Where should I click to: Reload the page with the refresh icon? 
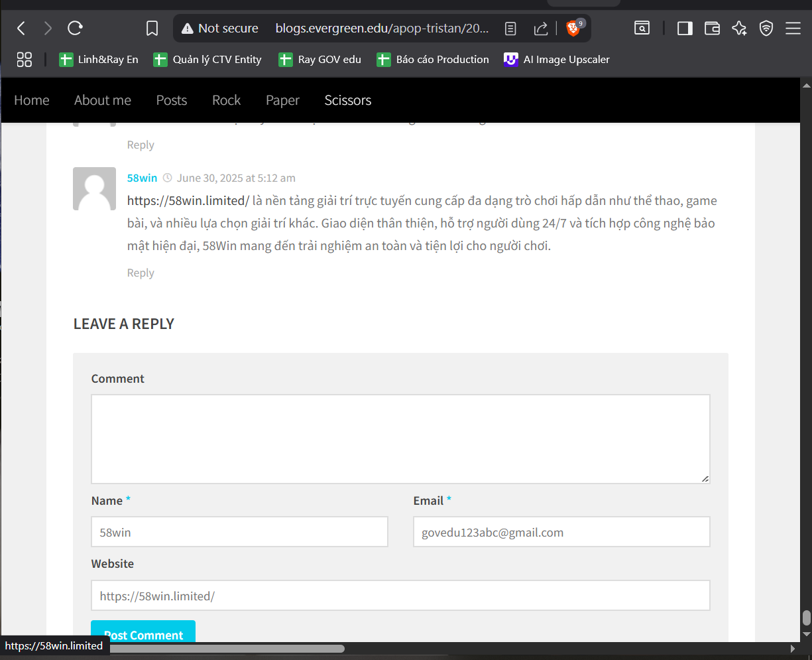click(x=75, y=29)
